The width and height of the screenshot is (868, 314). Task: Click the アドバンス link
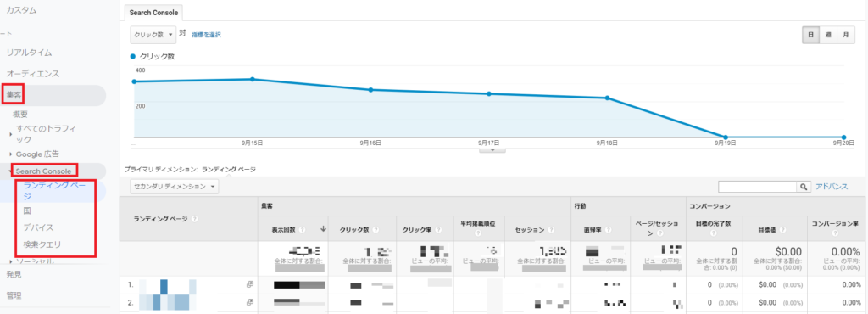(x=832, y=187)
